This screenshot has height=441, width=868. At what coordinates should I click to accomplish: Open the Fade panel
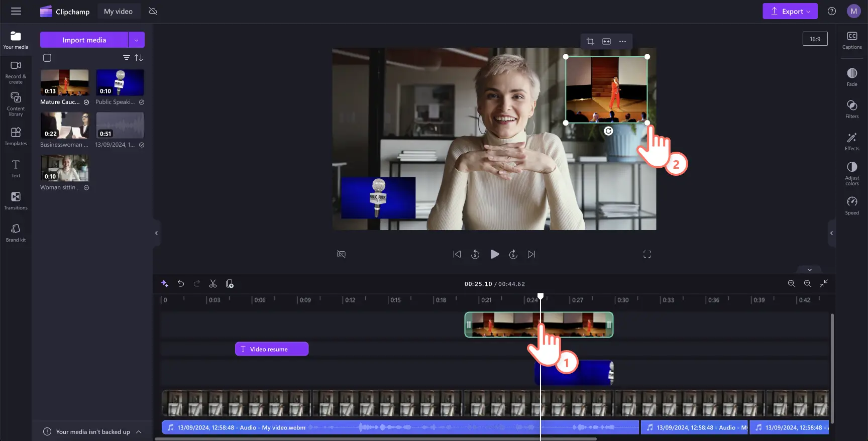click(x=852, y=77)
